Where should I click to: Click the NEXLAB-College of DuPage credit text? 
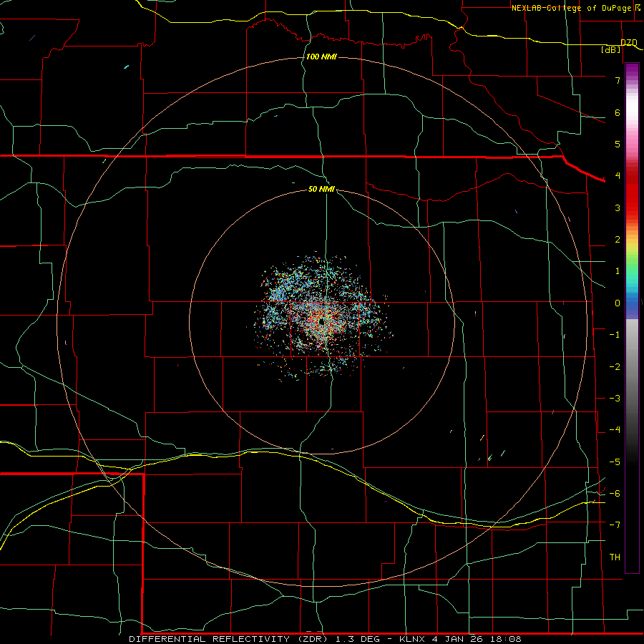pos(571,8)
